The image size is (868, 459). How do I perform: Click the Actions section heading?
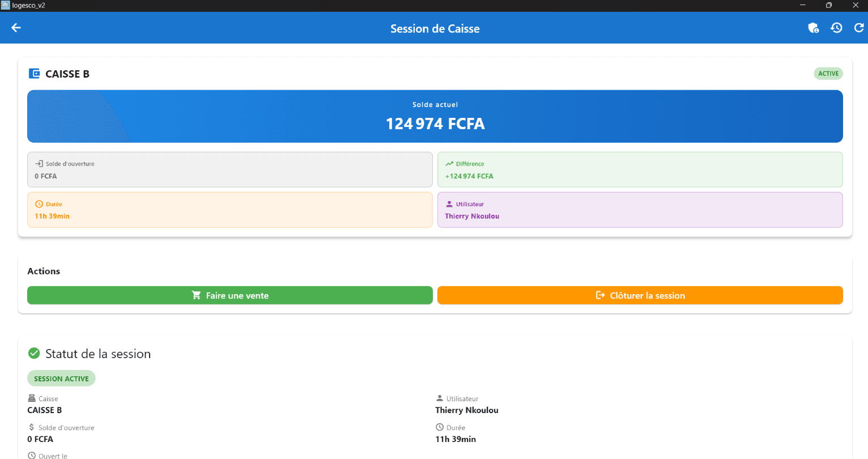coord(44,271)
